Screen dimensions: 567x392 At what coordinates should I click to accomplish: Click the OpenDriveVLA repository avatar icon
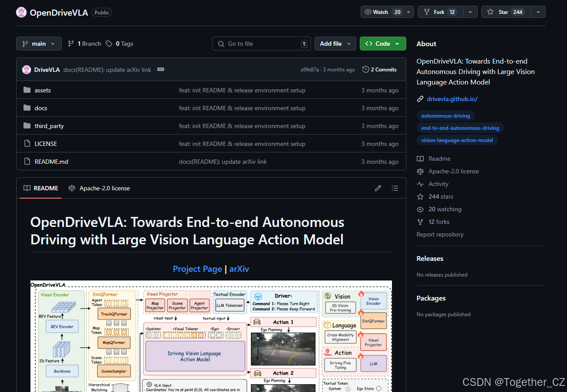click(21, 12)
